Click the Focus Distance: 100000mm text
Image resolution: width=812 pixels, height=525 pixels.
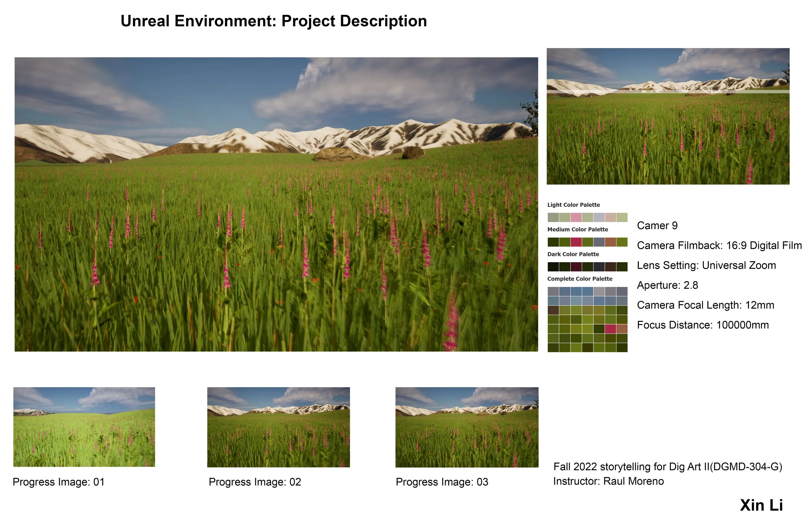point(703,325)
